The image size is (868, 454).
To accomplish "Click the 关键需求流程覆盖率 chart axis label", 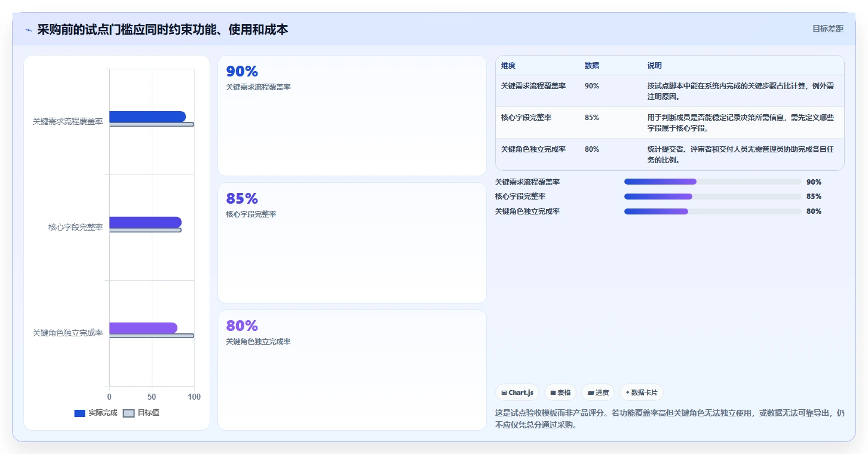I will coord(68,121).
